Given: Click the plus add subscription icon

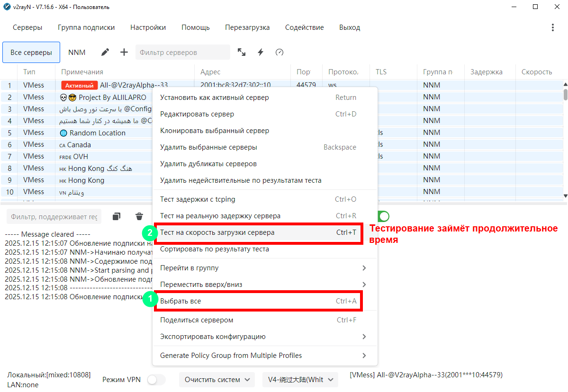Looking at the screenshot, I should (124, 52).
